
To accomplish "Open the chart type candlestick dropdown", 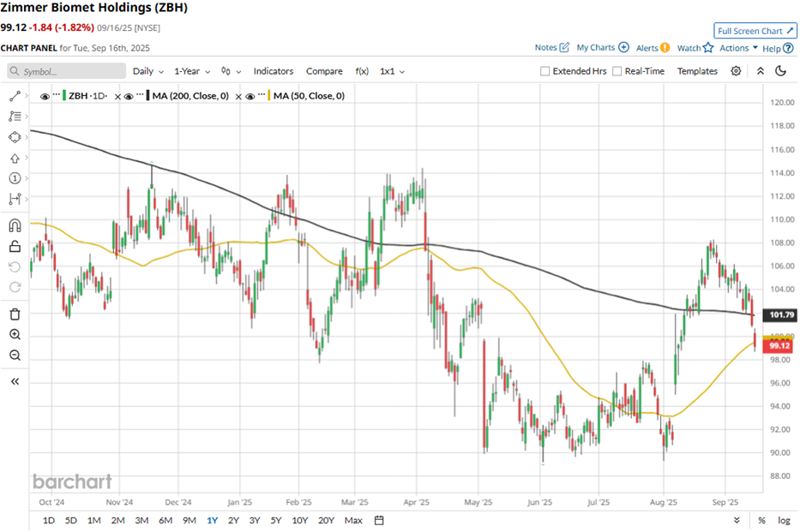I will (x=231, y=71).
